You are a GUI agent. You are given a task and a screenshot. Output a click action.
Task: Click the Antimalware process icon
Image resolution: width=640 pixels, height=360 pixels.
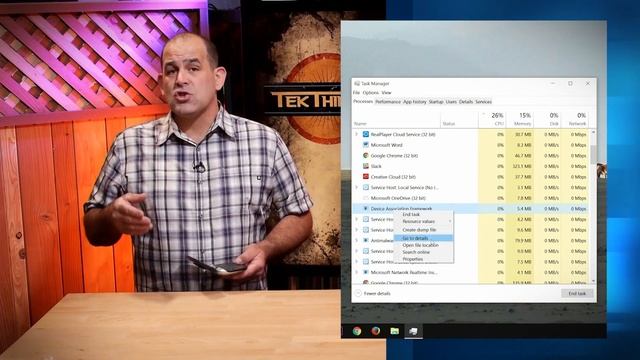(366, 240)
